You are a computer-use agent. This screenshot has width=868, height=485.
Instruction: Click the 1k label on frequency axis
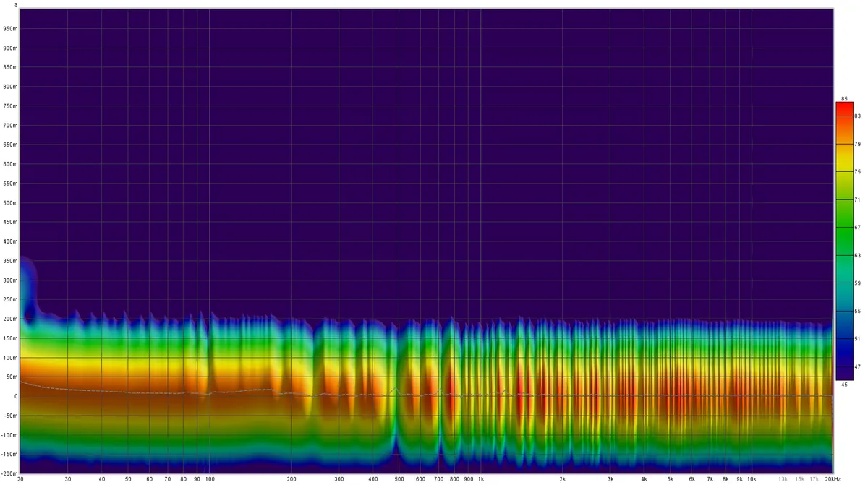point(480,479)
